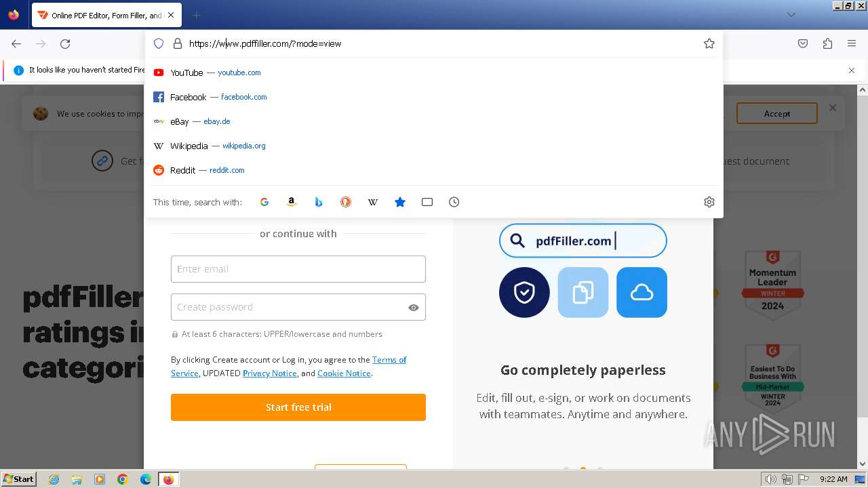Search this time with Bing
The width and height of the screenshot is (868, 488).
pyautogui.click(x=319, y=202)
